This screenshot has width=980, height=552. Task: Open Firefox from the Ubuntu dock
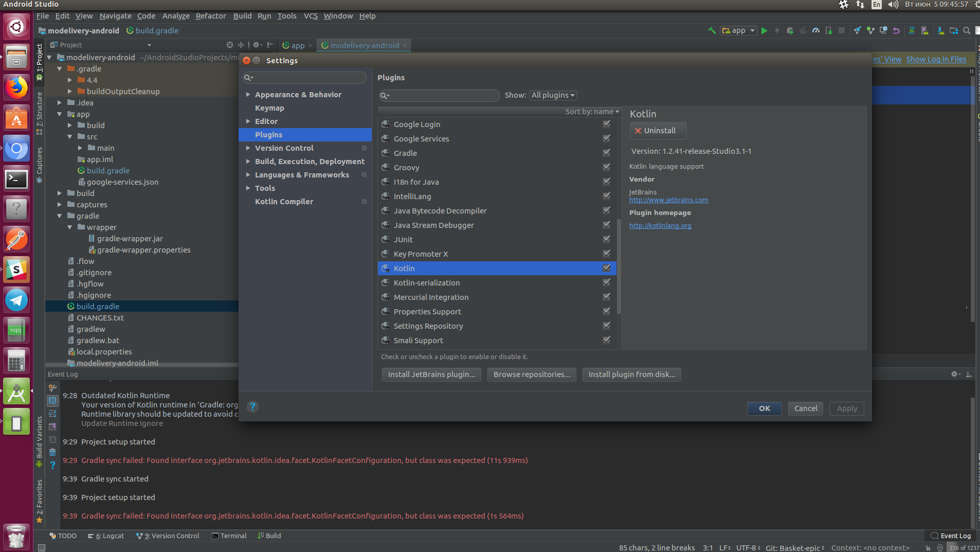[16, 87]
